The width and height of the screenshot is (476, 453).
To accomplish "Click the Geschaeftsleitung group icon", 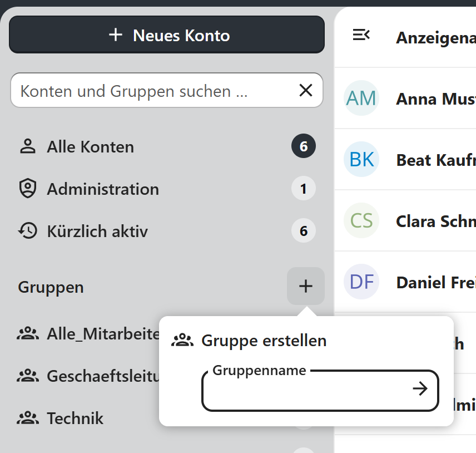I will [x=28, y=376].
